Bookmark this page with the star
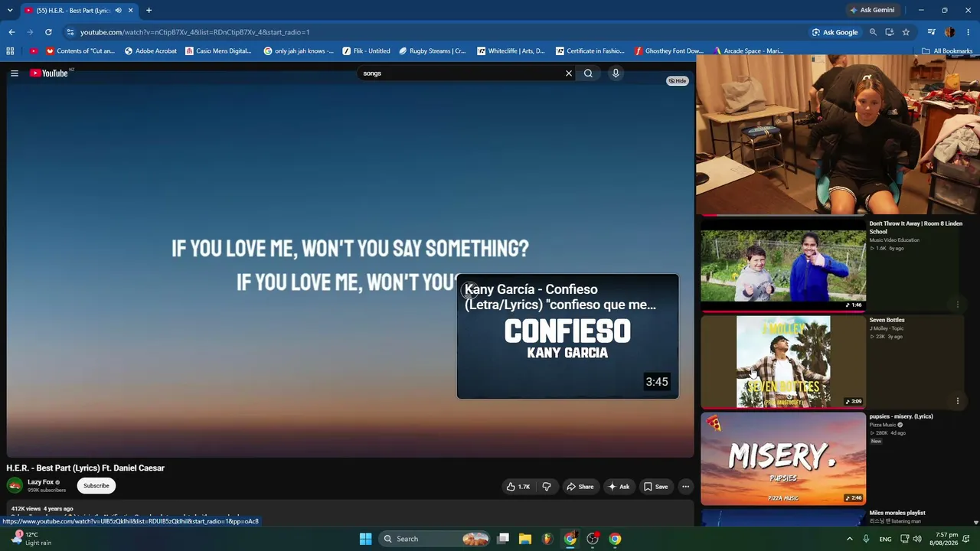980x551 pixels. (906, 32)
